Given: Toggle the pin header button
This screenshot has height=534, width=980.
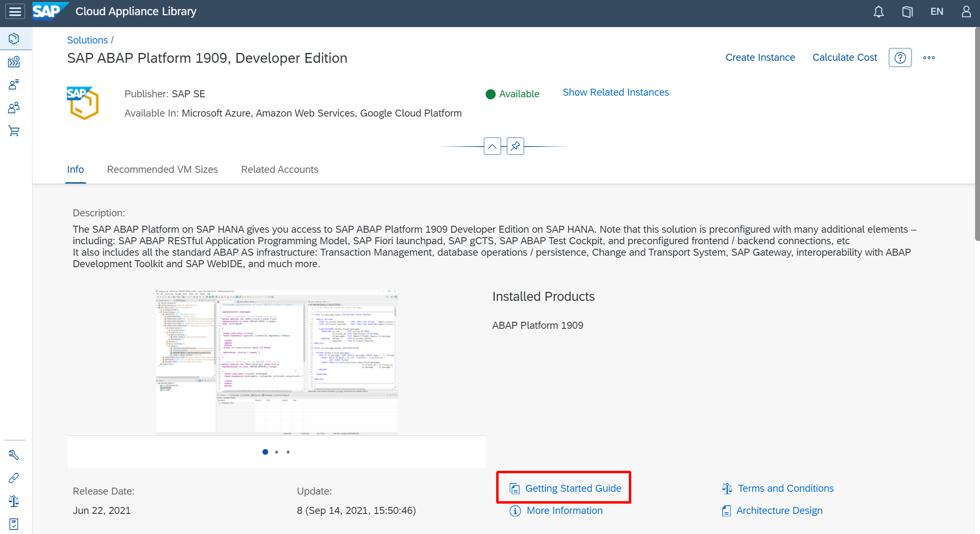Looking at the screenshot, I should [x=515, y=146].
